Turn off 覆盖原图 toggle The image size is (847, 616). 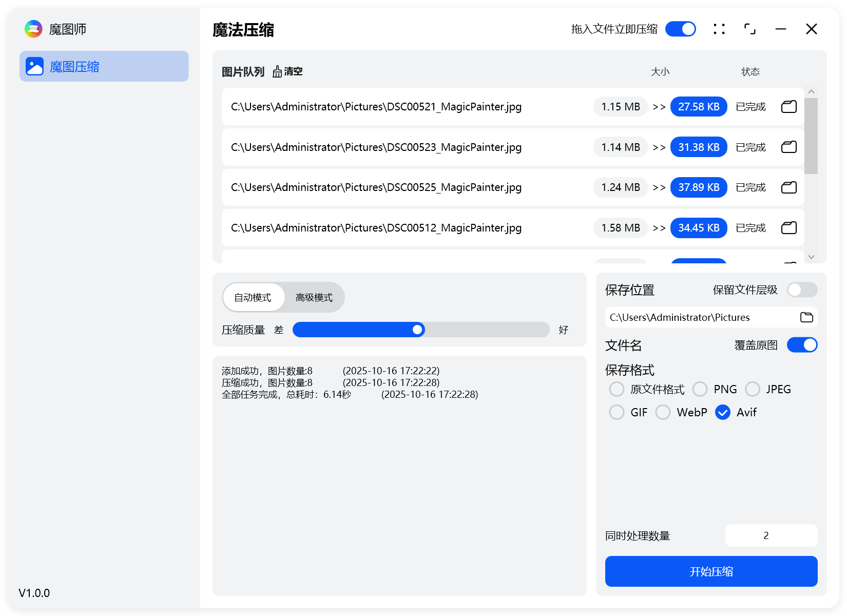tap(802, 345)
